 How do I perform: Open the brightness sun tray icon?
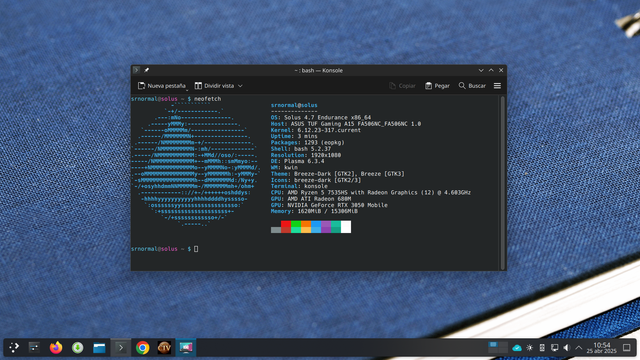[529, 348]
